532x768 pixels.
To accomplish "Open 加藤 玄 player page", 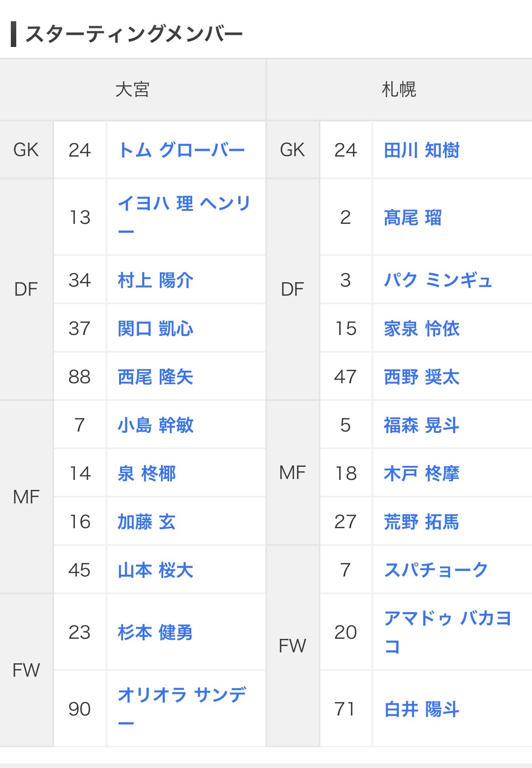I will pyautogui.click(x=146, y=522).
